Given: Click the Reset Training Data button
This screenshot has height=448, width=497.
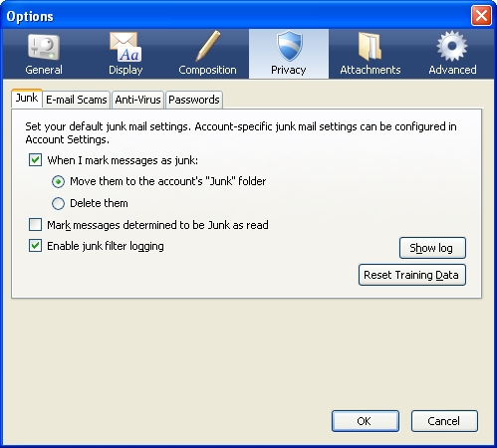Looking at the screenshot, I should click(412, 275).
